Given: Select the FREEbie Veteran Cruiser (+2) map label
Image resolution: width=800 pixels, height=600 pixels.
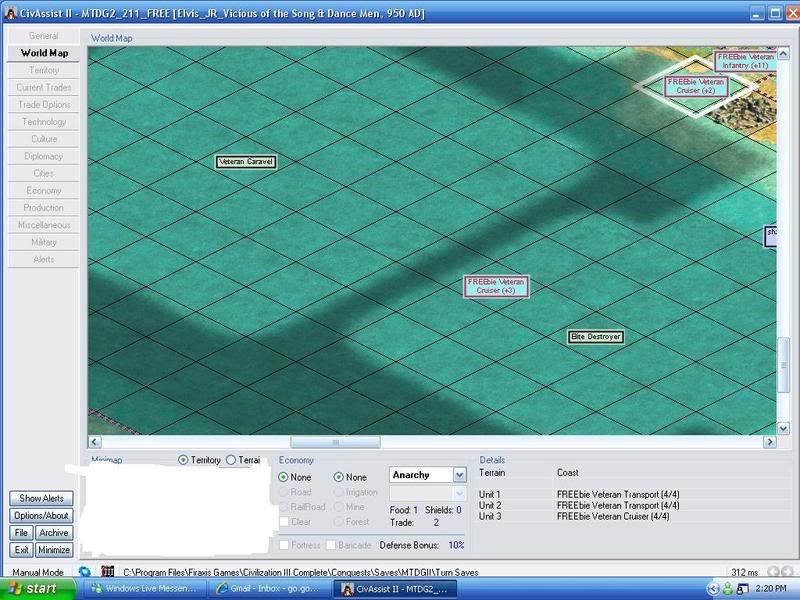Looking at the screenshot, I should (695, 86).
